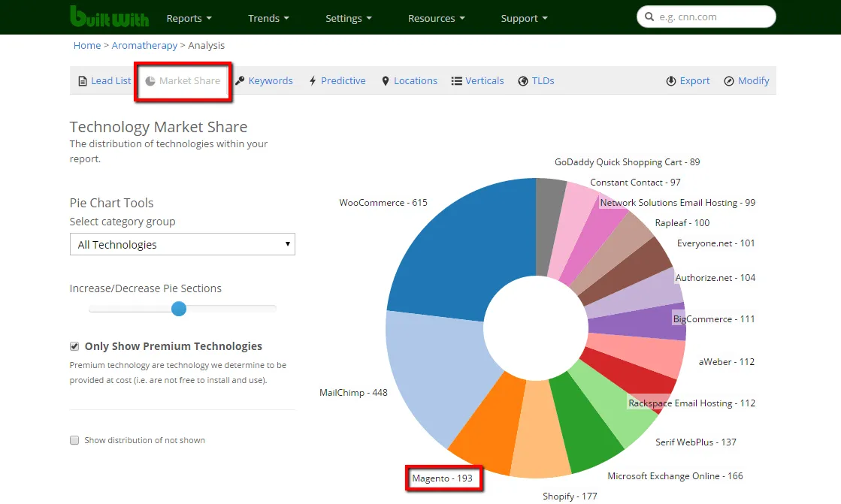Click the BuiltWith logo

pyautogui.click(x=109, y=17)
